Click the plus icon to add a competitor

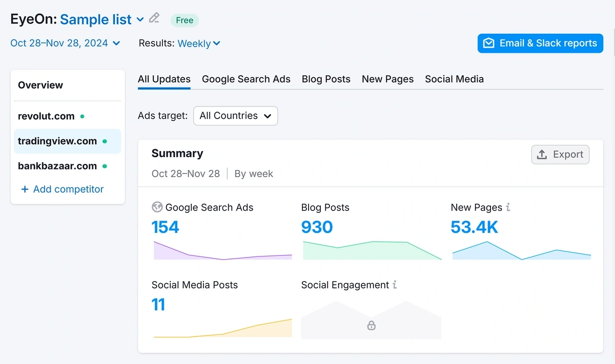click(x=25, y=189)
